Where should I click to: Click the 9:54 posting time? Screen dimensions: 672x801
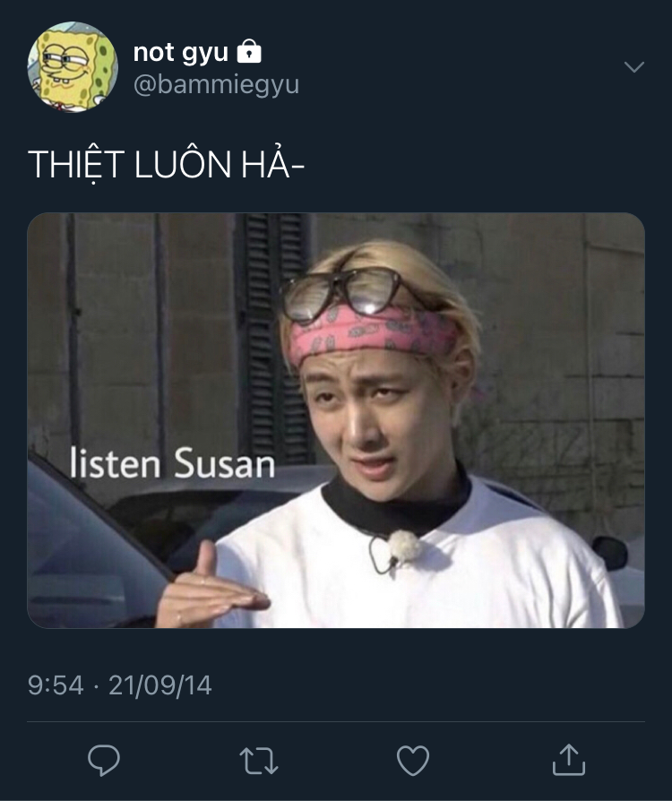[56, 685]
